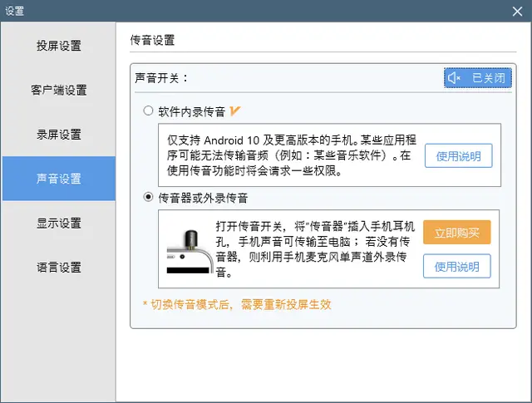532x403 pixels.
Task: Open the 语言设置 tab
Action: (x=59, y=268)
